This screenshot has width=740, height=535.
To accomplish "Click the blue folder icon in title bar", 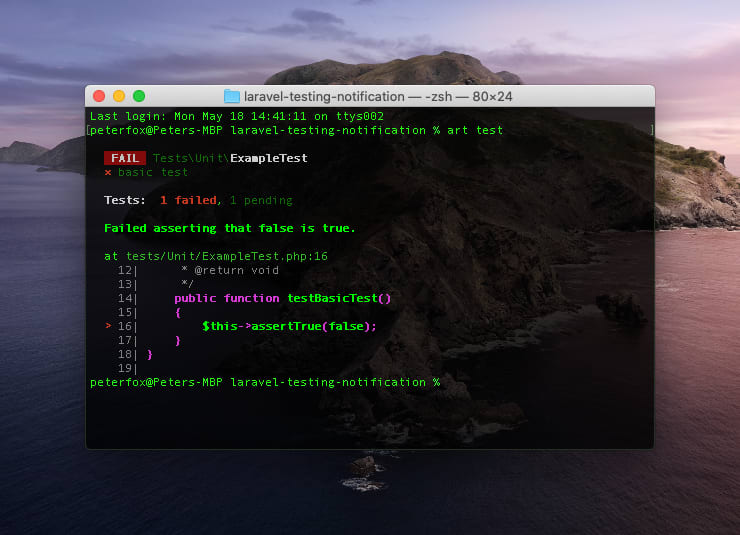I will coord(232,96).
